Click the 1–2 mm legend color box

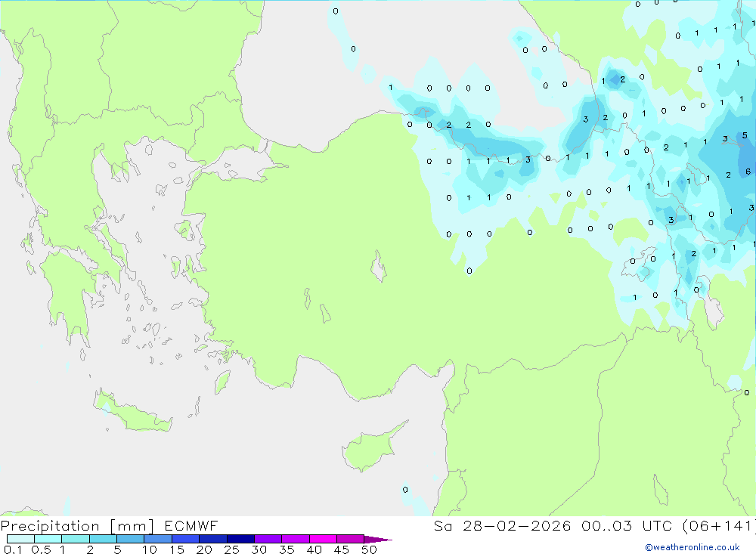(x=75, y=539)
